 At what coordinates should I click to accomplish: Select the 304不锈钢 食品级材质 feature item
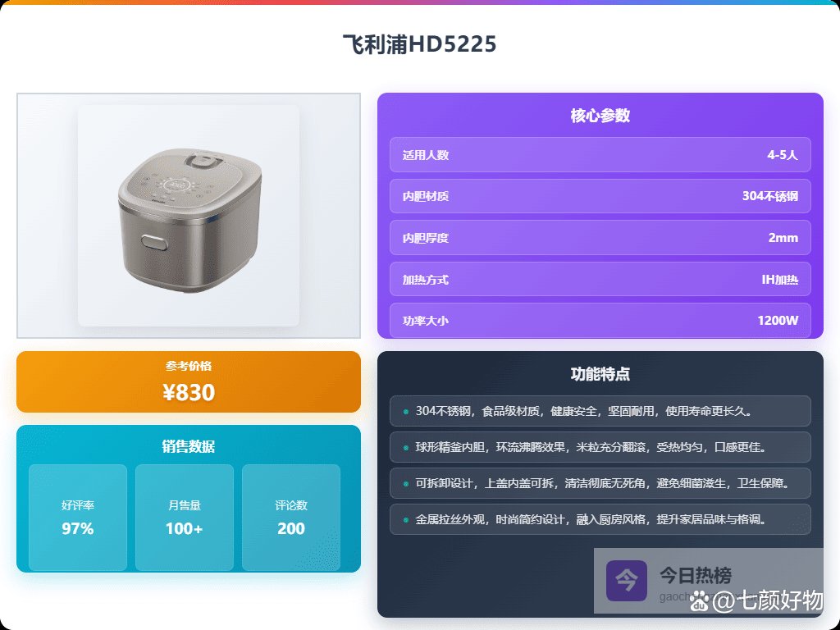(600, 411)
